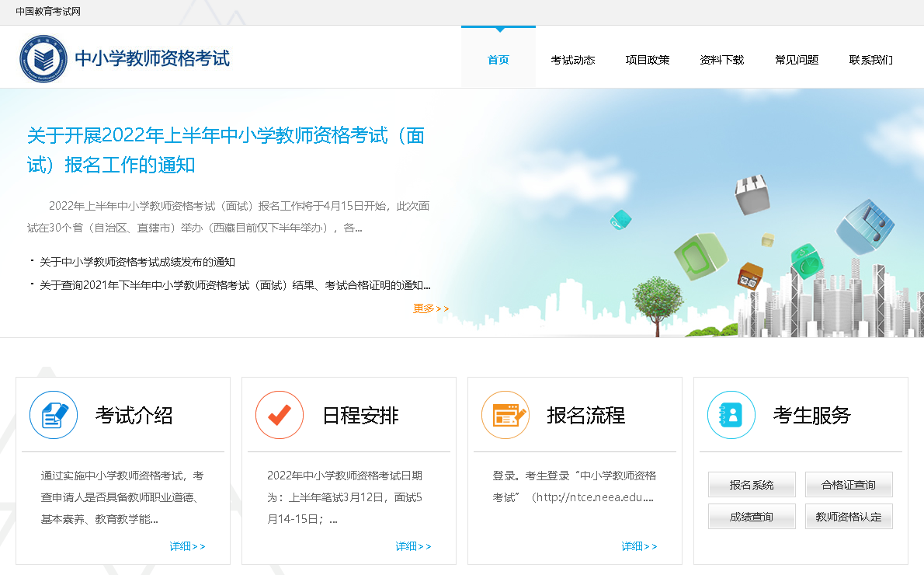The width and height of the screenshot is (924, 575).
Task: Click the 考试介绍 document pencil icon
Action: pyautogui.click(x=54, y=415)
